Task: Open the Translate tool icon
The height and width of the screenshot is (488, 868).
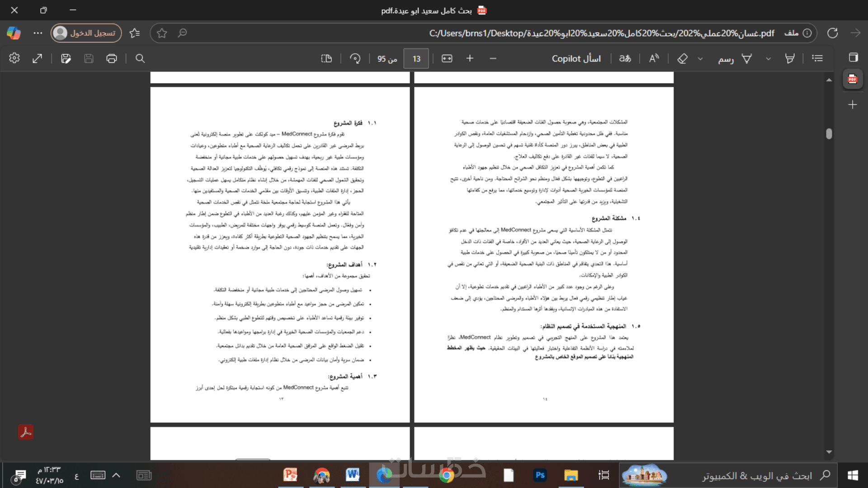Action: pos(625,58)
